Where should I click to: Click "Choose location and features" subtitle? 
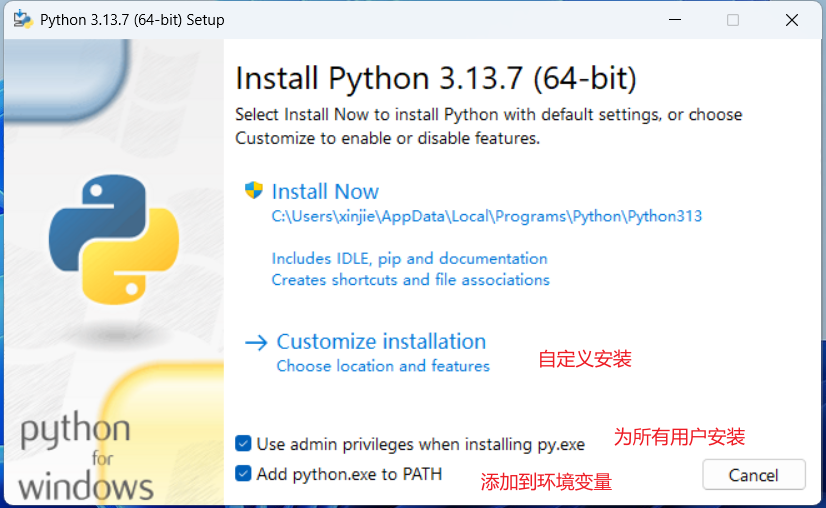[383, 366]
